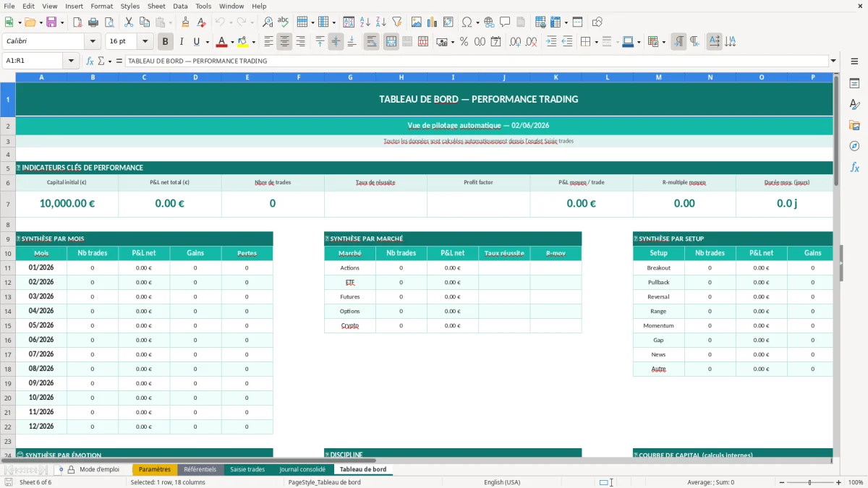
Task: Switch to Journal consolidé sheet tab
Action: pyautogui.click(x=302, y=469)
